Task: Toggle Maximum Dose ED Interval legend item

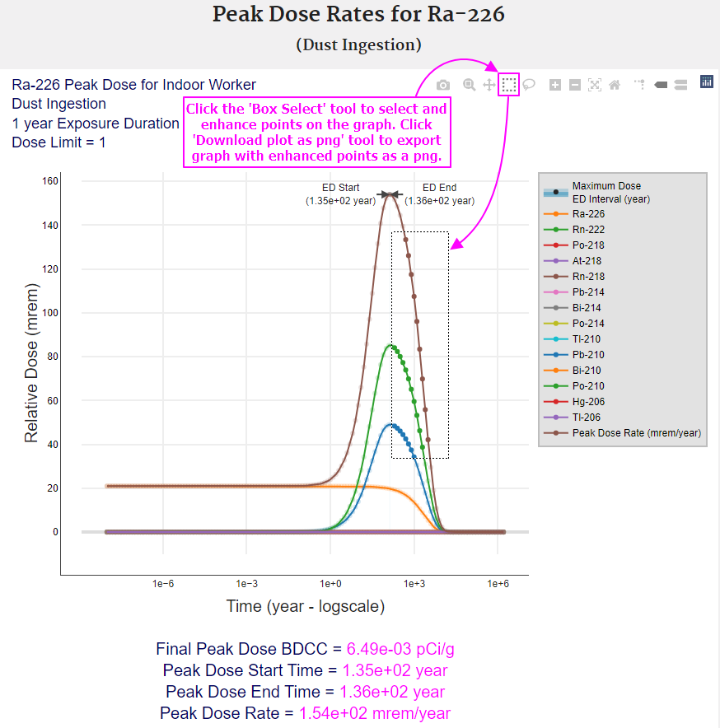Action: tap(606, 192)
